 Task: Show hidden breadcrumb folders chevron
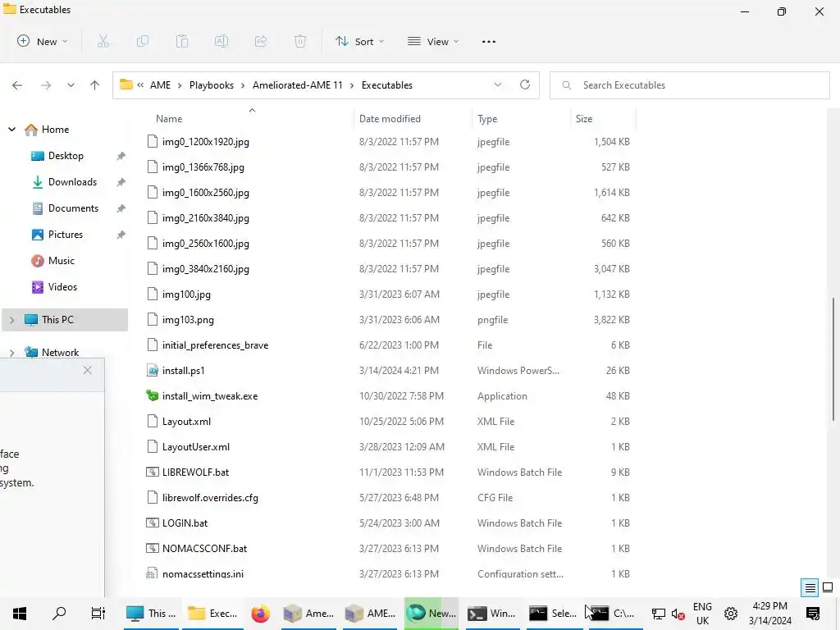point(140,84)
